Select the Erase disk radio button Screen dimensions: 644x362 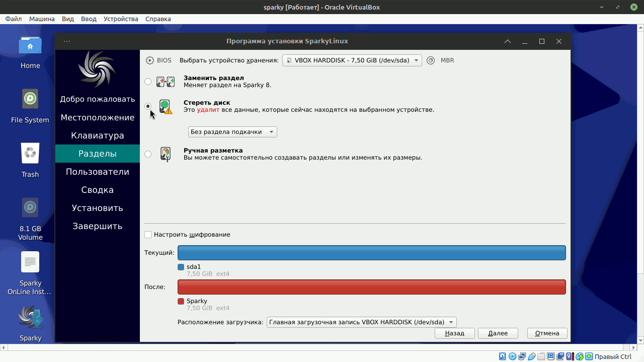point(148,106)
